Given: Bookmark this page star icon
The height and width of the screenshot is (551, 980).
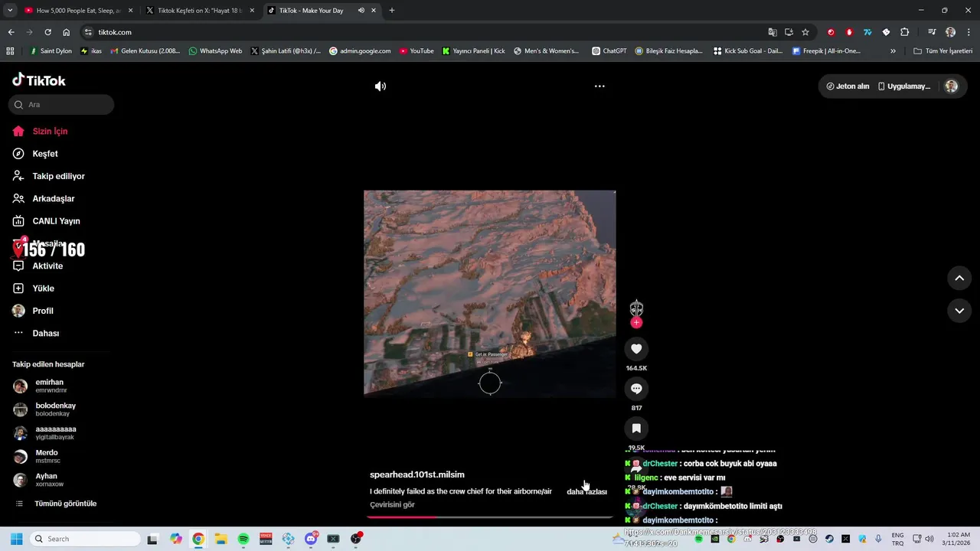Looking at the screenshot, I should pos(805,32).
